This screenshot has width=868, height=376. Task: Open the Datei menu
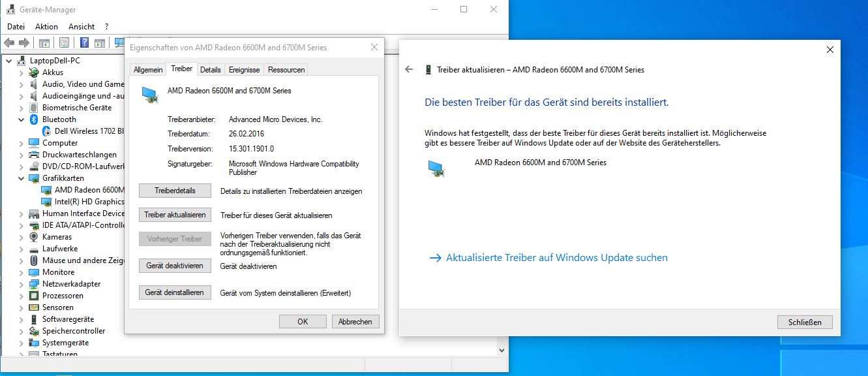coord(16,27)
